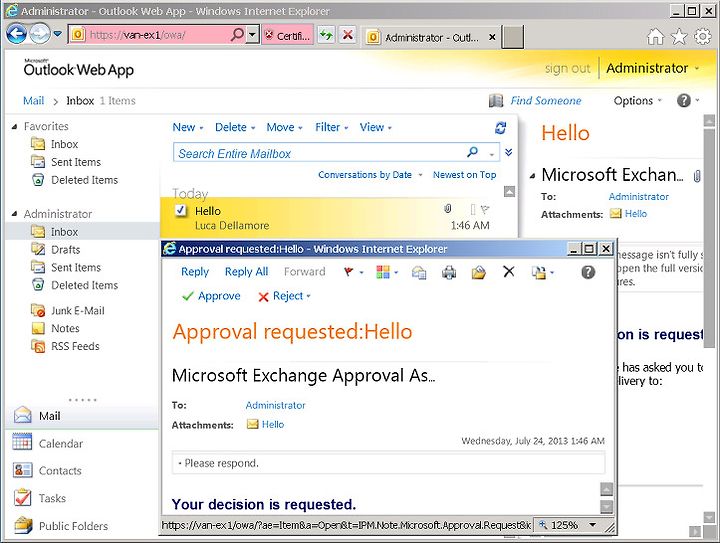Click the Mail breadcrumb link

click(34, 101)
